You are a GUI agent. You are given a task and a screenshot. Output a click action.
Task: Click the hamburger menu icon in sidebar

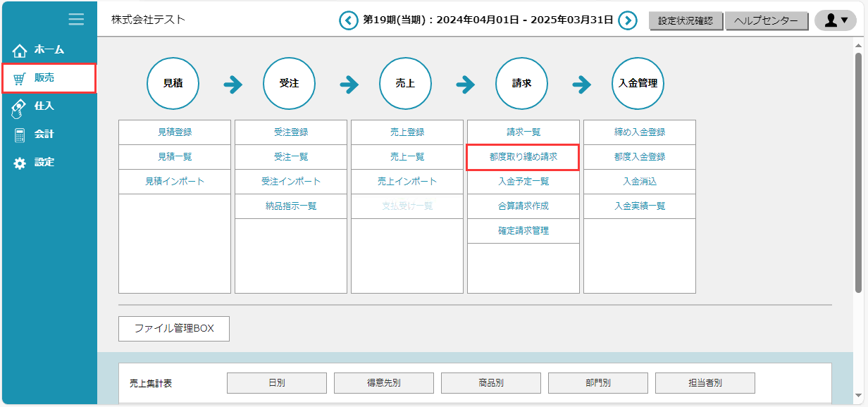[76, 19]
